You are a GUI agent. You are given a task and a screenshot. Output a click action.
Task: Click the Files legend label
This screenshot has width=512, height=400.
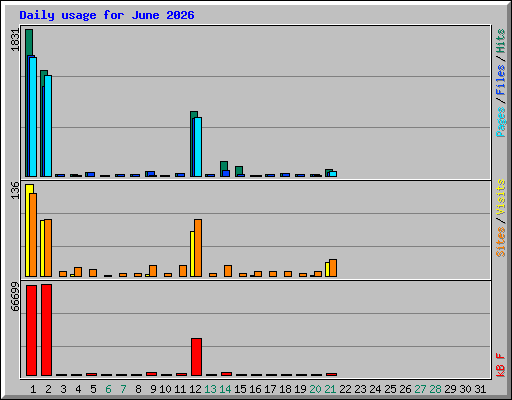tap(501, 80)
